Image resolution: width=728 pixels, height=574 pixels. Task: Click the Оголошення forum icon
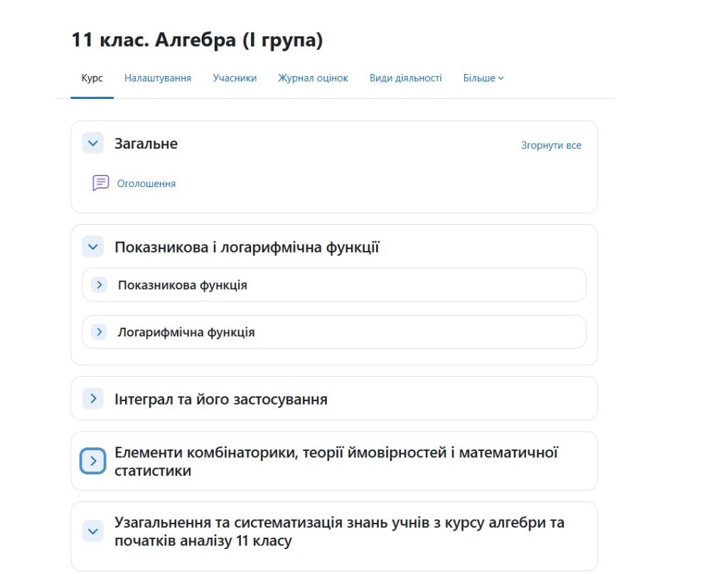101,184
